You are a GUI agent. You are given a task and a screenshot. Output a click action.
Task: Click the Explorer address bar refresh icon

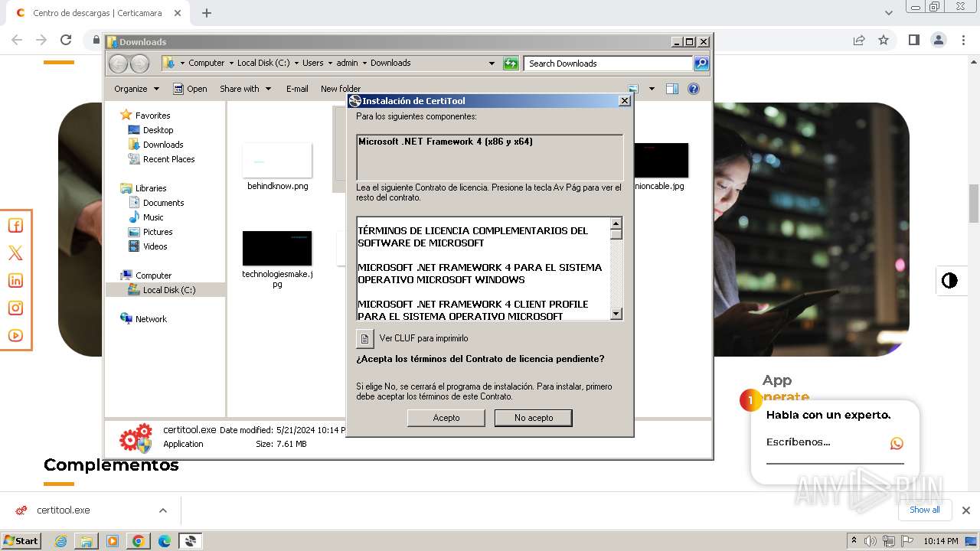511,64
